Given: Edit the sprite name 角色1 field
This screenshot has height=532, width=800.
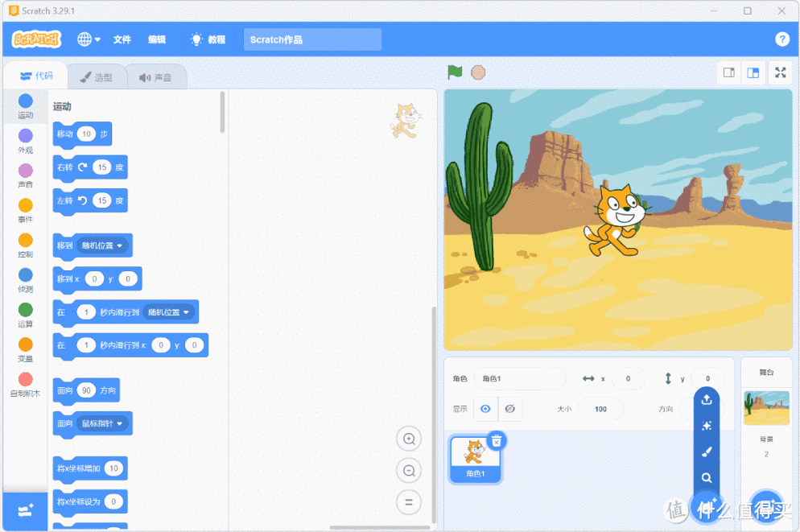Looking at the screenshot, I should tap(519, 378).
